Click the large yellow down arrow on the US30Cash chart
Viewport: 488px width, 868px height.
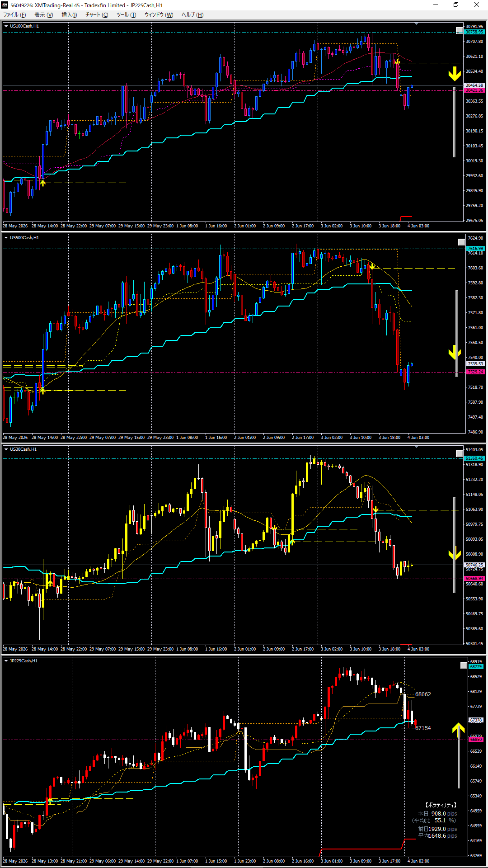coord(455,553)
